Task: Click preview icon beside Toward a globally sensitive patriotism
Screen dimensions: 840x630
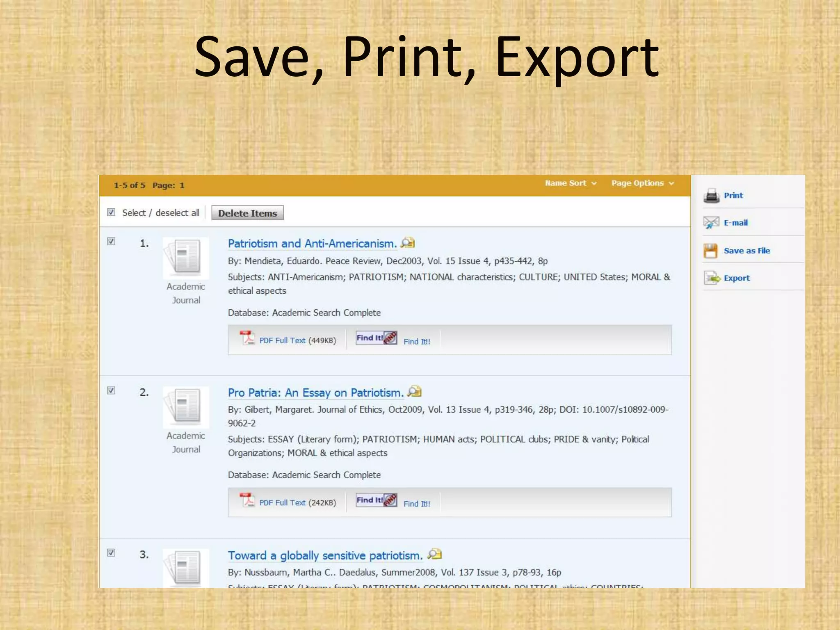Action: [434, 554]
